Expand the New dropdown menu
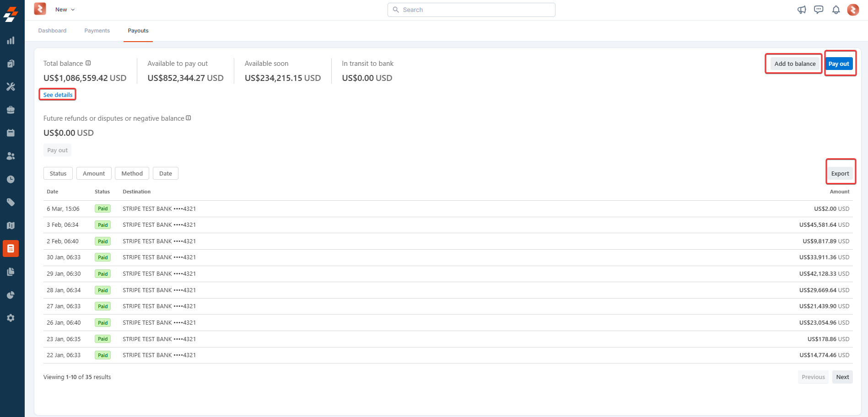Viewport: 868px width, 417px height. point(65,10)
